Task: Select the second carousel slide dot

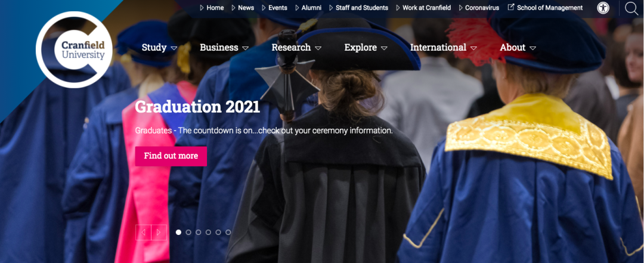Action: tap(188, 232)
